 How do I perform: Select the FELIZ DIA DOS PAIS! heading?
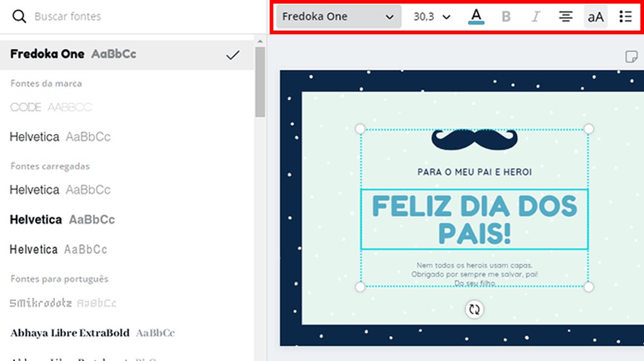tap(474, 220)
